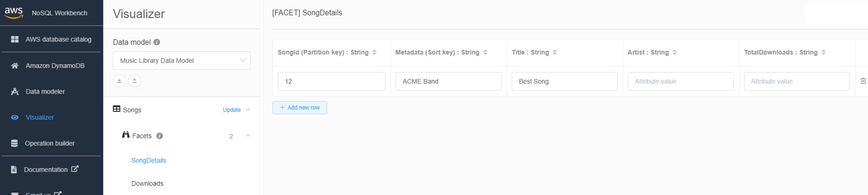The width and height of the screenshot is (868, 195).
Task: Click the Update link for Songs
Action: tap(232, 110)
